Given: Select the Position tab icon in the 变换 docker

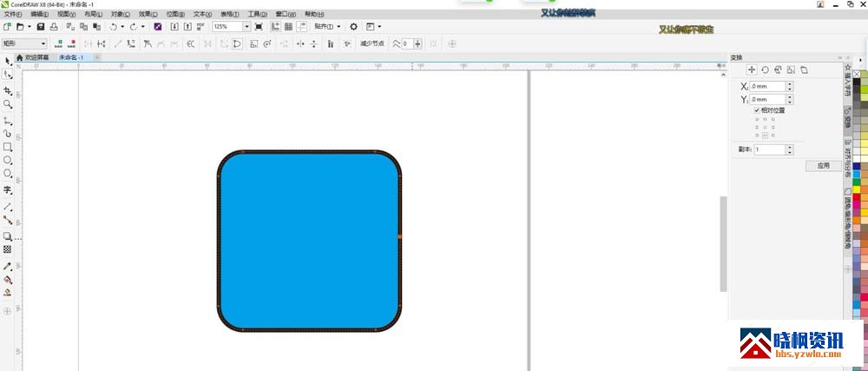Looking at the screenshot, I should click(751, 70).
